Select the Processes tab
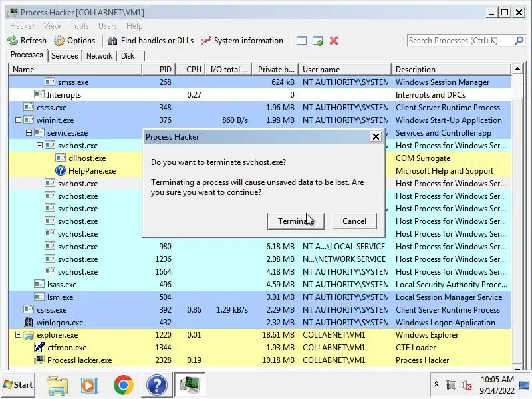The height and width of the screenshot is (399, 532). point(27,55)
